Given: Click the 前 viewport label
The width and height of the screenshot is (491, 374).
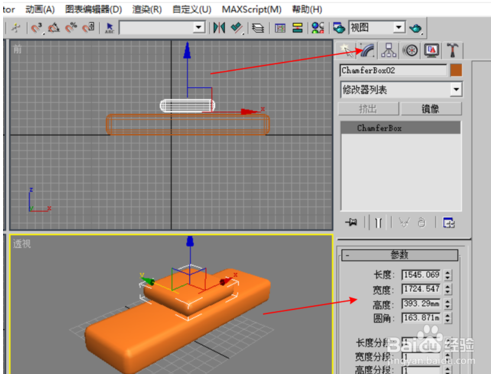Looking at the screenshot, I should [17, 50].
